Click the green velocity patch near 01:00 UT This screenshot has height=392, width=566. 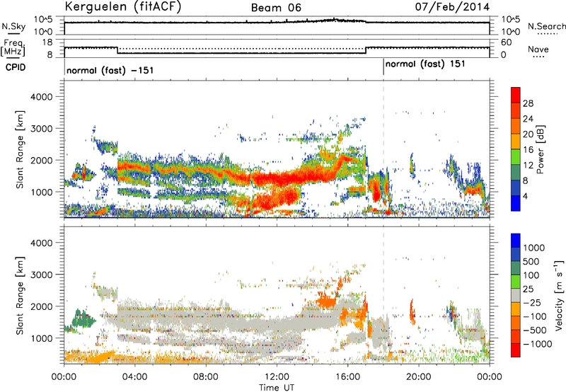(83, 318)
